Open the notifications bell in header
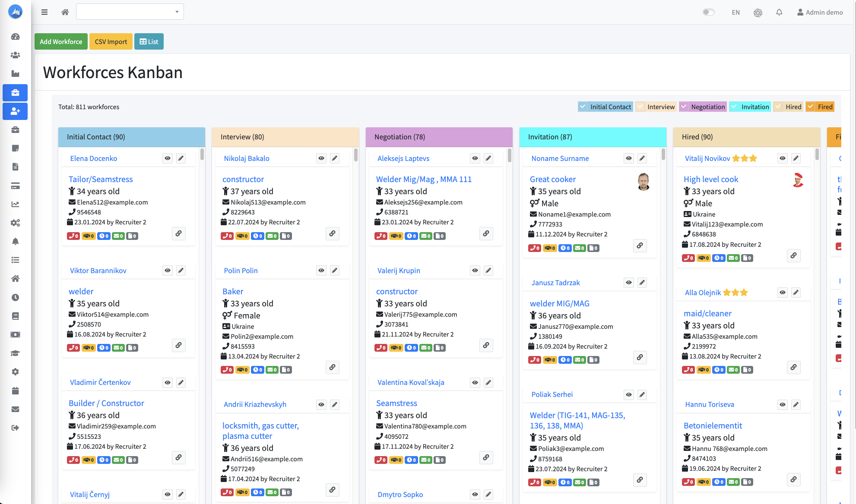Viewport: 856px width, 504px height. click(x=779, y=12)
